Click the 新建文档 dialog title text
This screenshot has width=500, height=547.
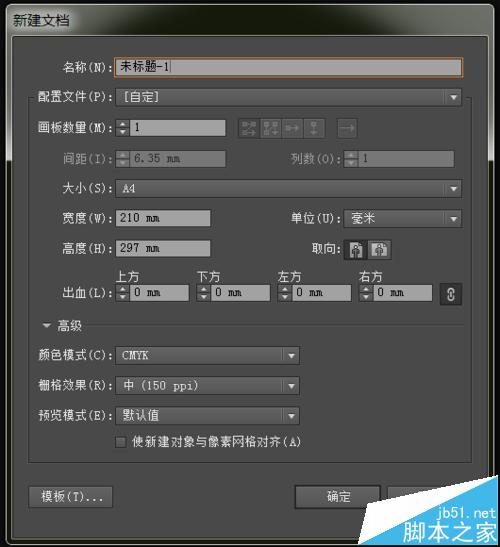point(41,20)
